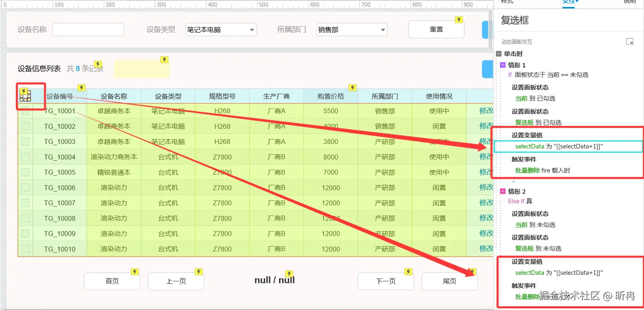Image resolution: width=644 pixels, height=310 pixels.
Task: Click the 下一页 pagination button
Action: [386, 281]
